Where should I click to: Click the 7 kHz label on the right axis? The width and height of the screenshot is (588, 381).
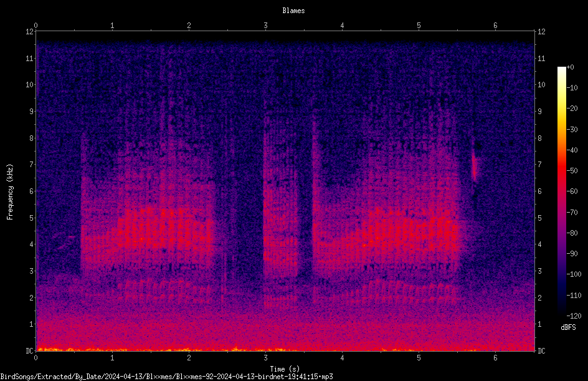pyautogui.click(x=539, y=165)
